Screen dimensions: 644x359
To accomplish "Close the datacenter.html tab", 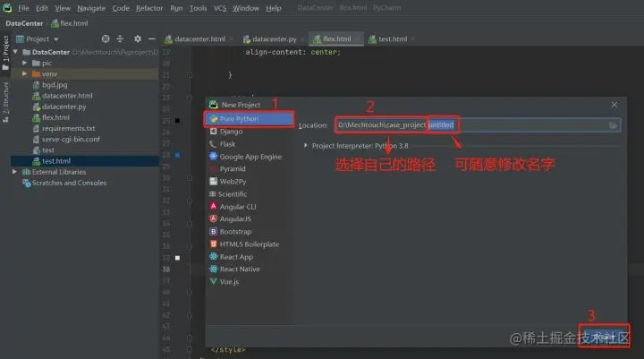I will (232, 39).
